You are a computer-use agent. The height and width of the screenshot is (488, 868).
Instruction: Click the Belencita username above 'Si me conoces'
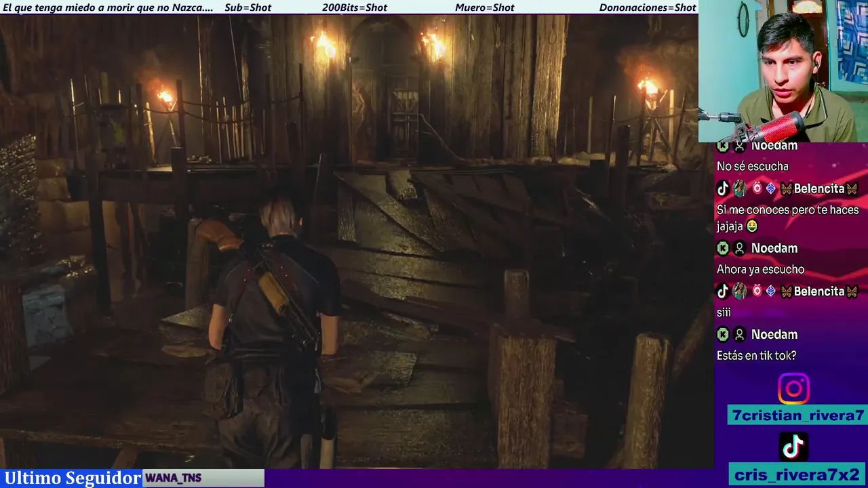(819, 188)
